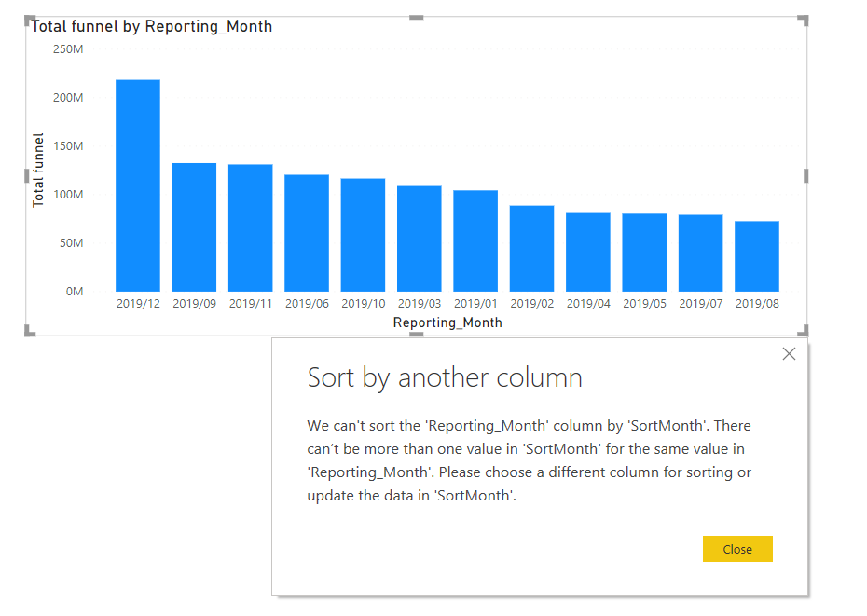Image resolution: width=867 pixels, height=616 pixels.
Task: Click the 2019/12 axis label
Action: tap(138, 304)
